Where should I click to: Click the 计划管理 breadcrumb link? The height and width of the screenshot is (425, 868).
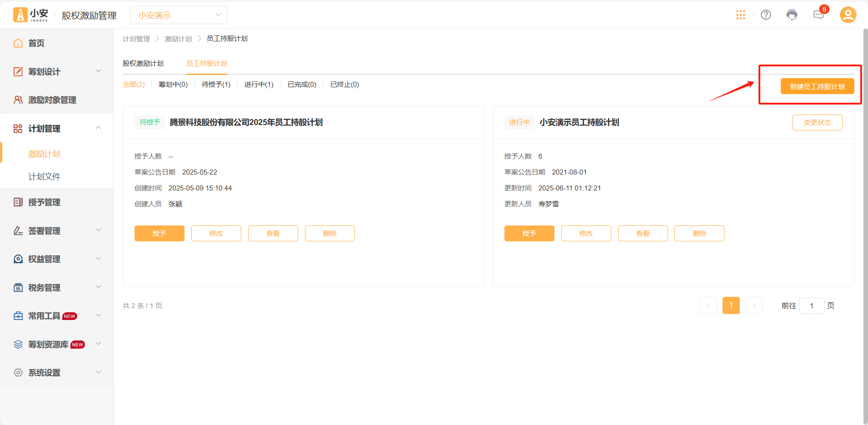(136, 39)
